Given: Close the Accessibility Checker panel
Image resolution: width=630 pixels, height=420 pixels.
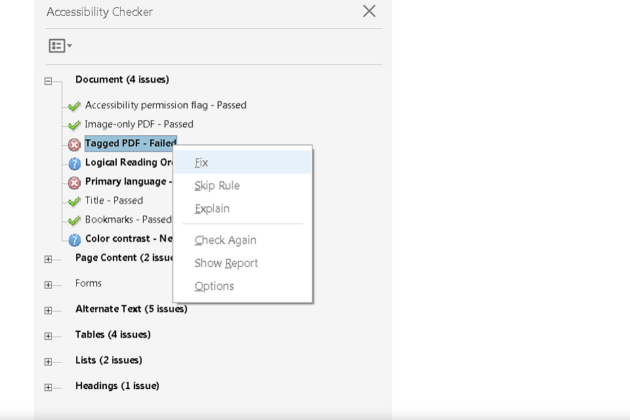Looking at the screenshot, I should (x=369, y=11).
